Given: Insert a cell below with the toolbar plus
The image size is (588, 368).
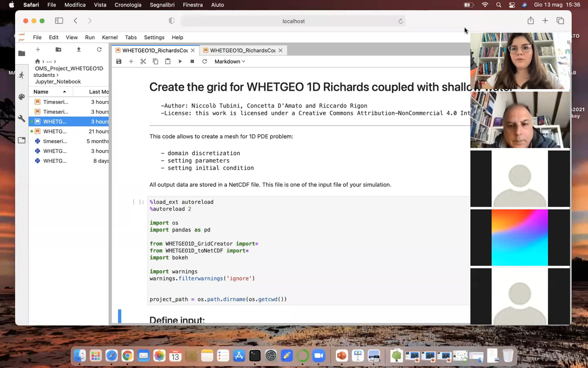Looking at the screenshot, I should point(131,61).
